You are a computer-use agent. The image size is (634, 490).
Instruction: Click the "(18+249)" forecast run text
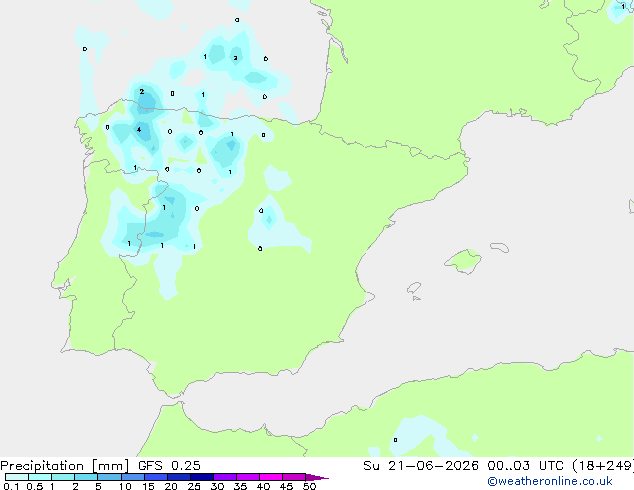[x=603, y=466]
